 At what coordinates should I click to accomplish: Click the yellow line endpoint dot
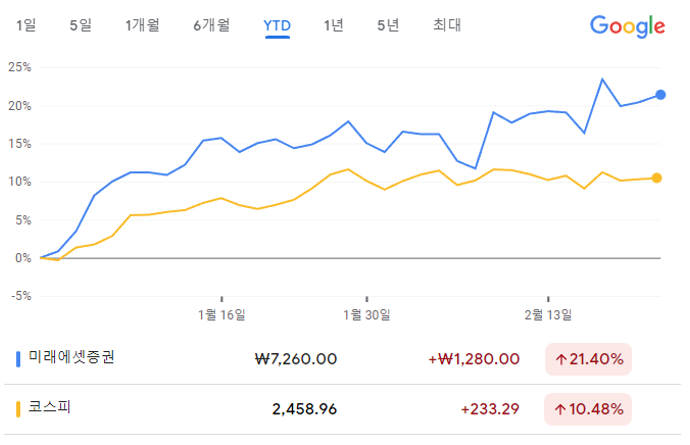click(657, 178)
